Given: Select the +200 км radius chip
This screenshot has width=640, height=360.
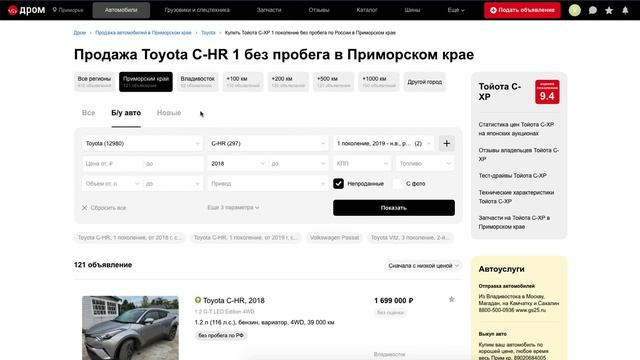Looking at the screenshot, I should pos(288,82).
